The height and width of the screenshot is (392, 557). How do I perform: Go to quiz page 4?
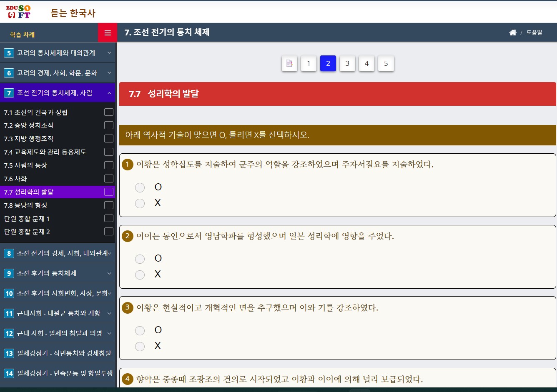tap(366, 63)
